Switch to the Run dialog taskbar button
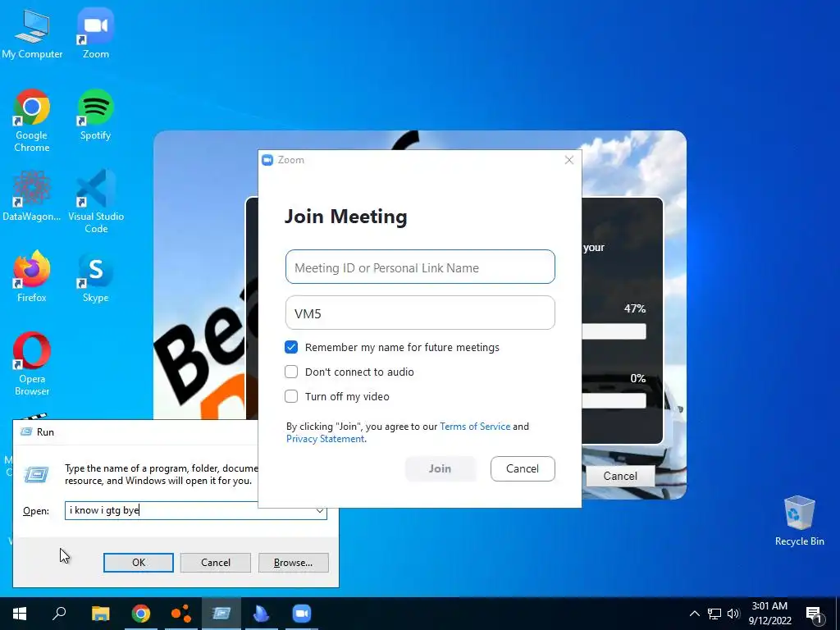 pos(221,614)
